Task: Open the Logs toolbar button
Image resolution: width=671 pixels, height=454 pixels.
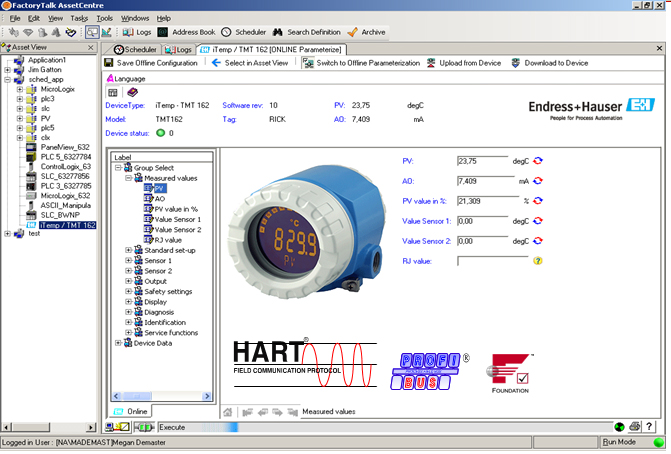Action: [137, 32]
